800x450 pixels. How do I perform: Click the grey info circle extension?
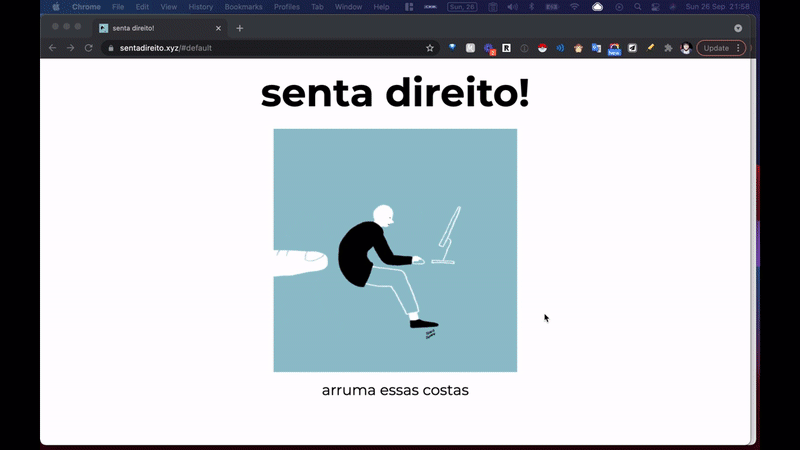pos(524,48)
